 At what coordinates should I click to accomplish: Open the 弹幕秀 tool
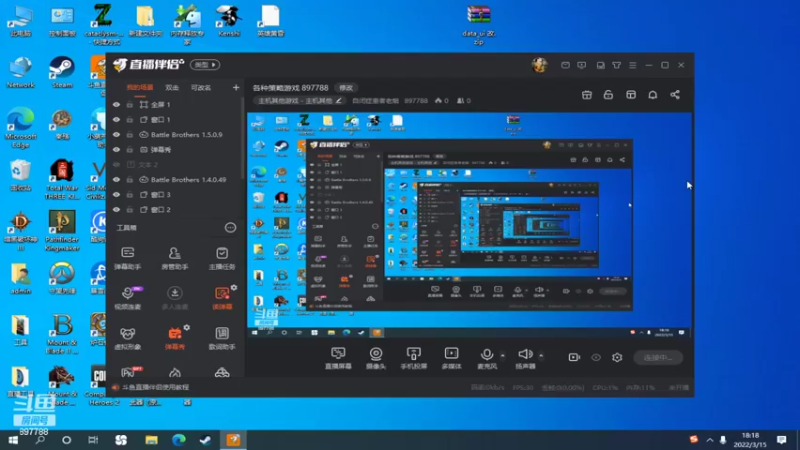[174, 338]
